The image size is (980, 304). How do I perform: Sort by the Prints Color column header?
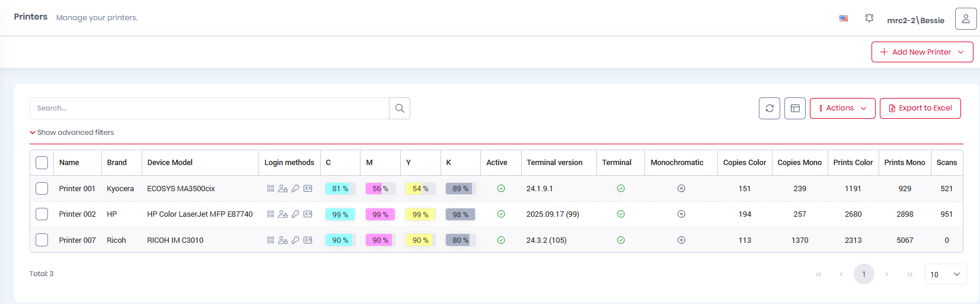pyautogui.click(x=853, y=163)
